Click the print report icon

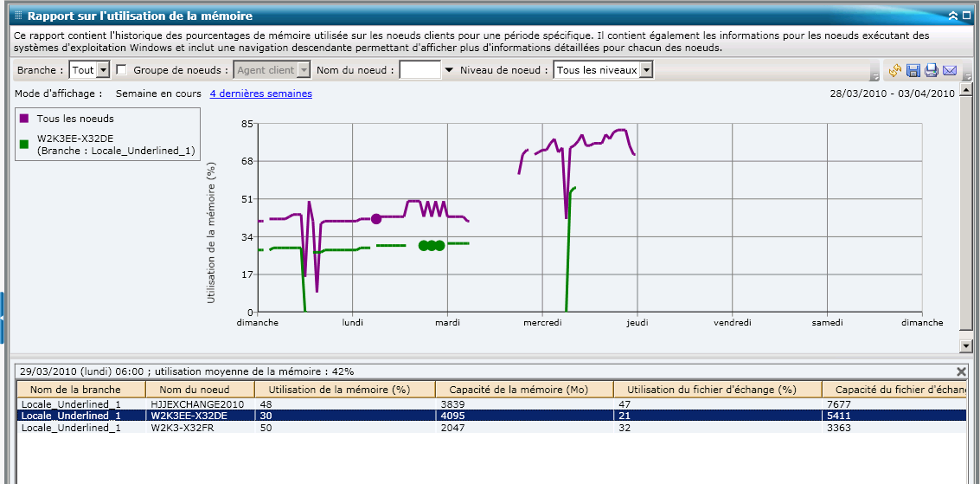(x=932, y=71)
